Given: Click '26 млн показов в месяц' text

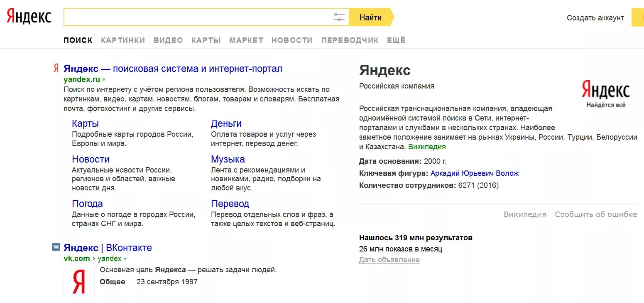Looking at the screenshot, I should [x=401, y=249].
